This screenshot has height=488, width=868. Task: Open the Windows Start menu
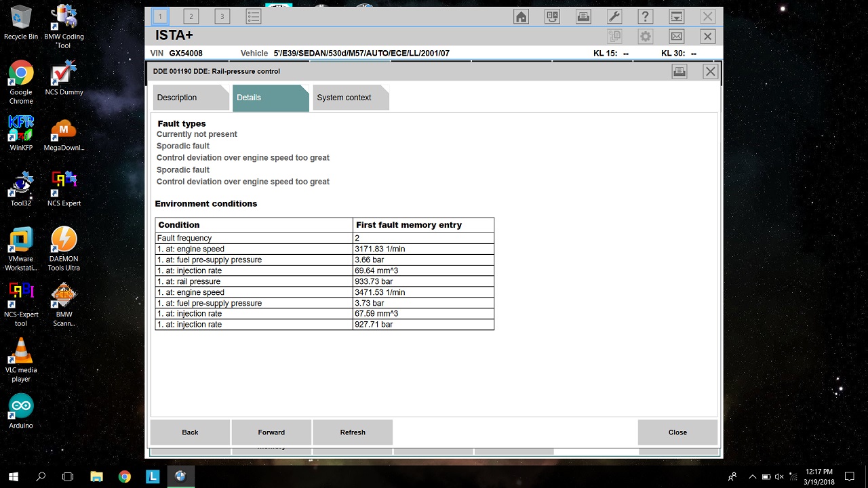(14, 476)
